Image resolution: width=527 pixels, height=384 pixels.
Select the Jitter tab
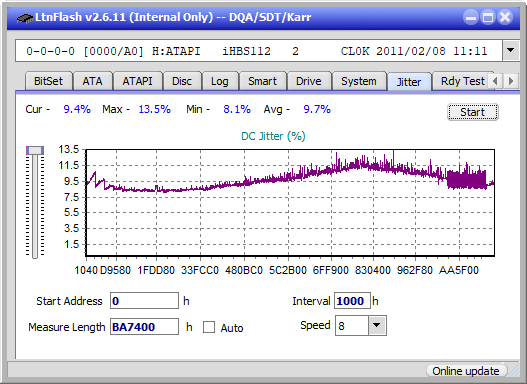coord(409,82)
